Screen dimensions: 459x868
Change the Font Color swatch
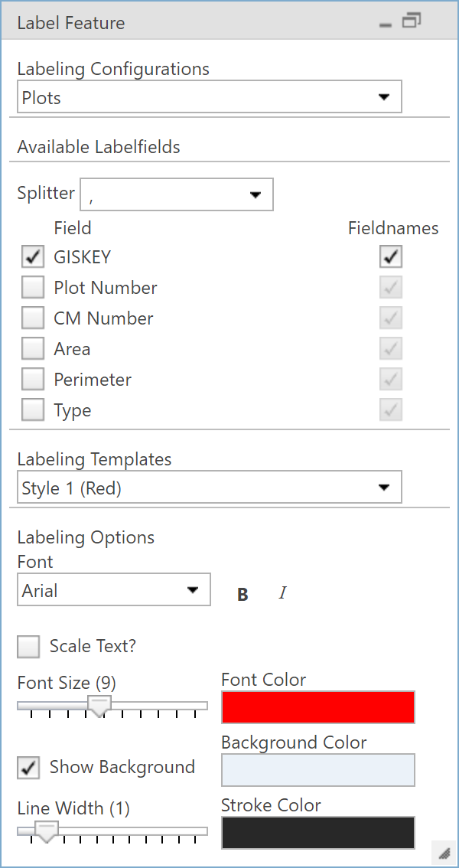pos(317,706)
